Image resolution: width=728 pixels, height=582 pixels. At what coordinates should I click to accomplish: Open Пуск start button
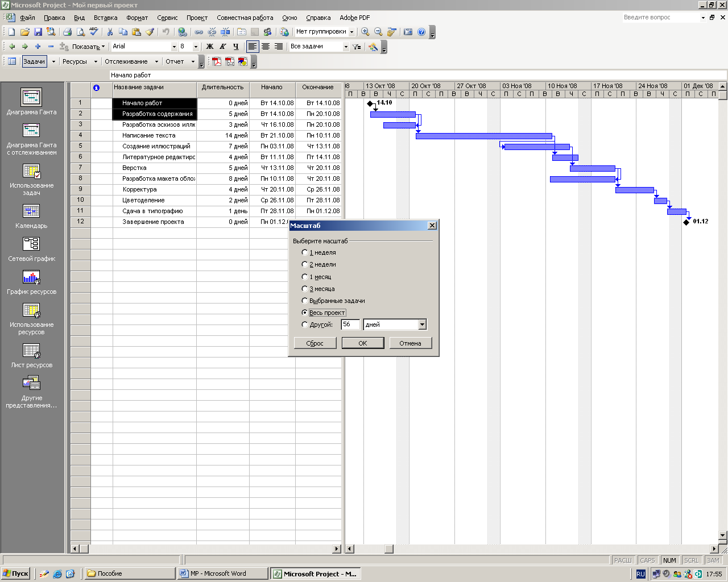16,573
